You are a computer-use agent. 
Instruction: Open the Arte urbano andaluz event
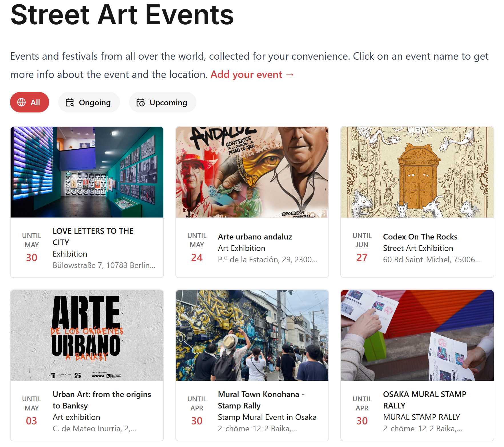click(255, 237)
